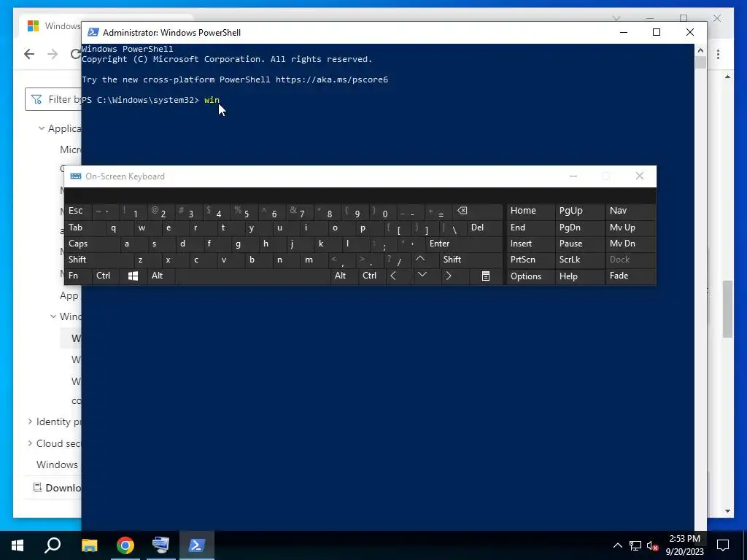Click the Nav key
The width and height of the screenshot is (747, 560).
tap(630, 211)
